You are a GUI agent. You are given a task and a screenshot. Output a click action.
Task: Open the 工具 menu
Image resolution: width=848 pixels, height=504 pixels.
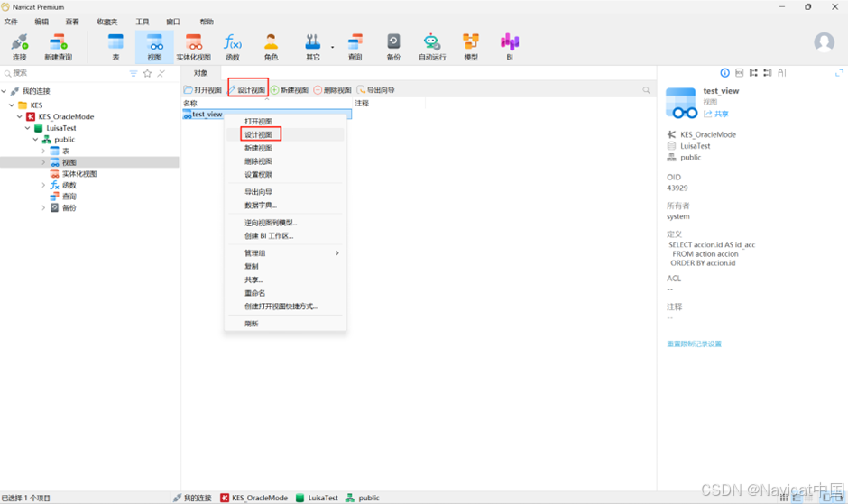(x=143, y=22)
